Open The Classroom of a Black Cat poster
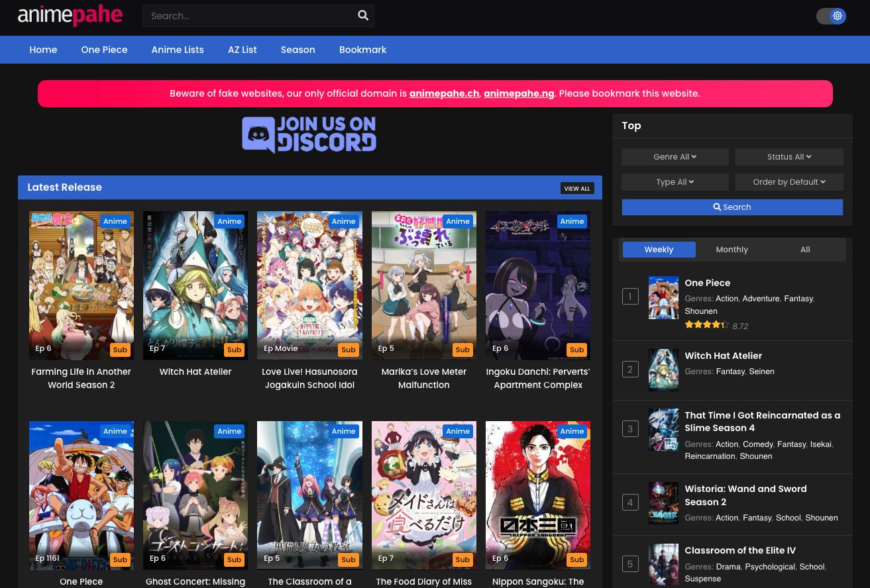Image resolution: width=870 pixels, height=588 pixels. [309, 495]
